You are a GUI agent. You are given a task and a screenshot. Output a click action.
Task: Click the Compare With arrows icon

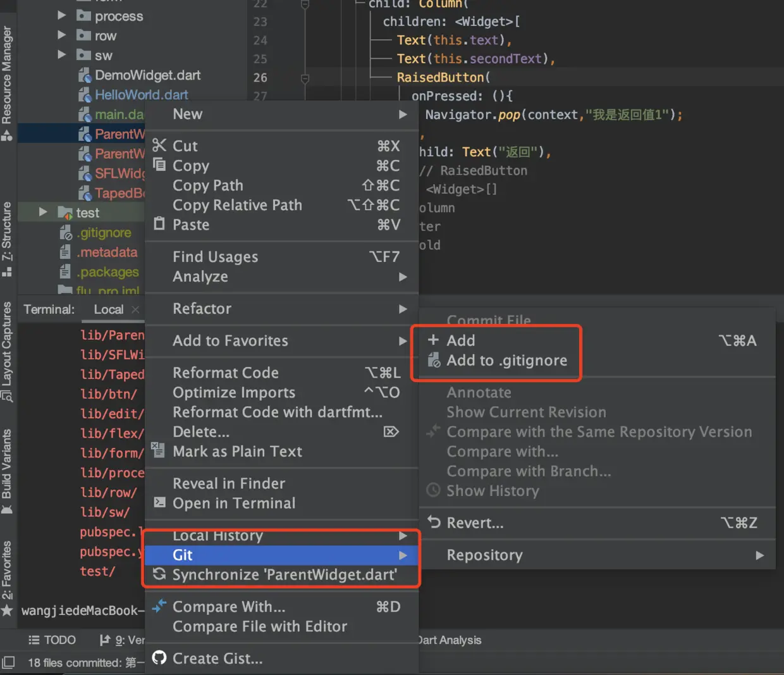coord(159,605)
